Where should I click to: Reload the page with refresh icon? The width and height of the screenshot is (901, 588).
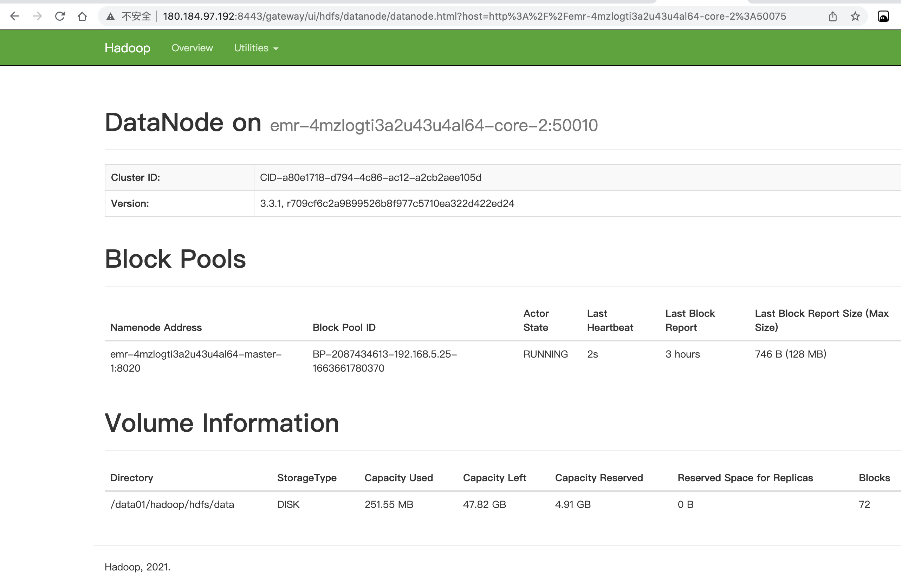[x=60, y=16]
